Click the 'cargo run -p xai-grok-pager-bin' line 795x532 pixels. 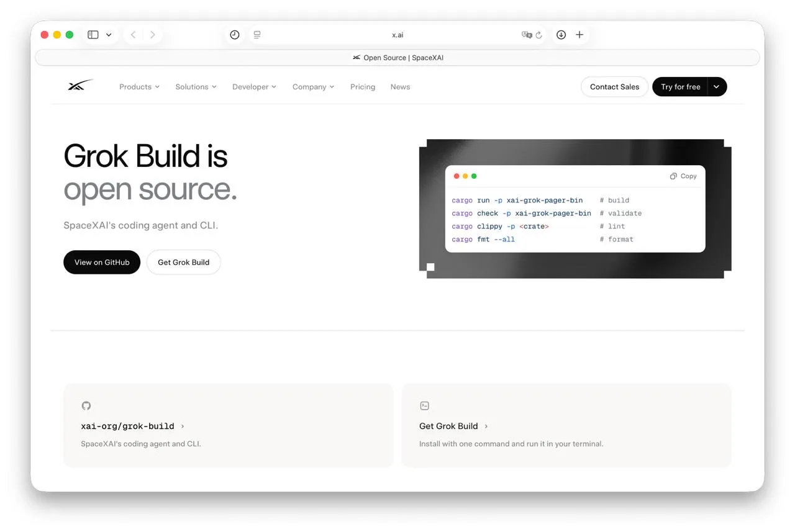pyautogui.click(x=517, y=201)
